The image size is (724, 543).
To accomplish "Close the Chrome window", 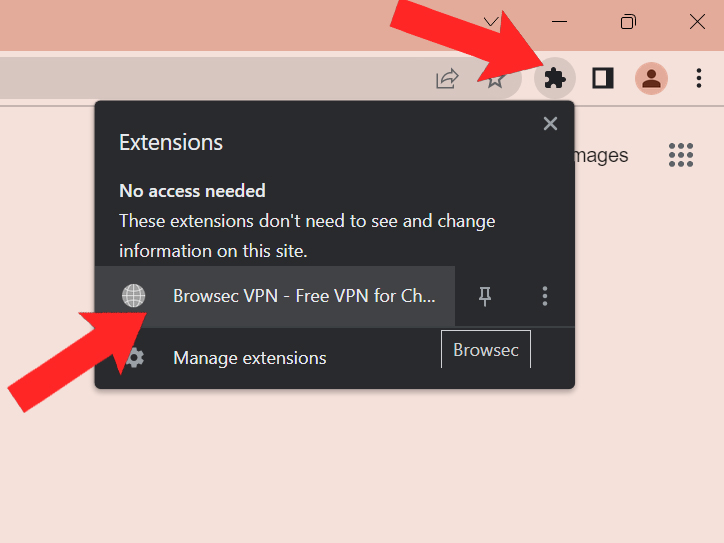I will 697,22.
